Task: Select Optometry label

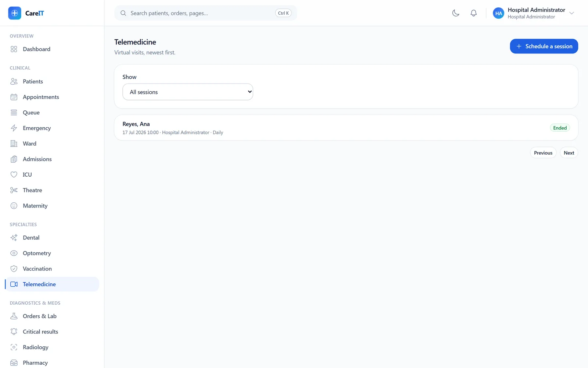Action: pos(37,253)
